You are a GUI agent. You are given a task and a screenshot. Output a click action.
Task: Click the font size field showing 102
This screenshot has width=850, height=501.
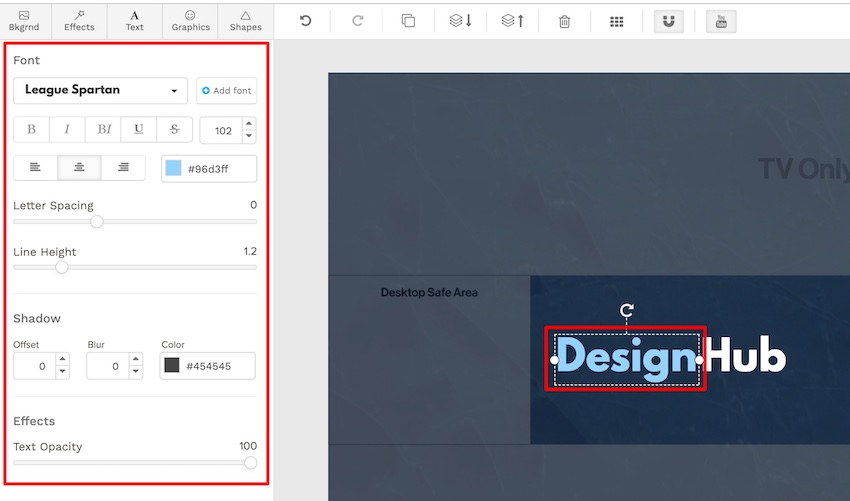click(221, 131)
